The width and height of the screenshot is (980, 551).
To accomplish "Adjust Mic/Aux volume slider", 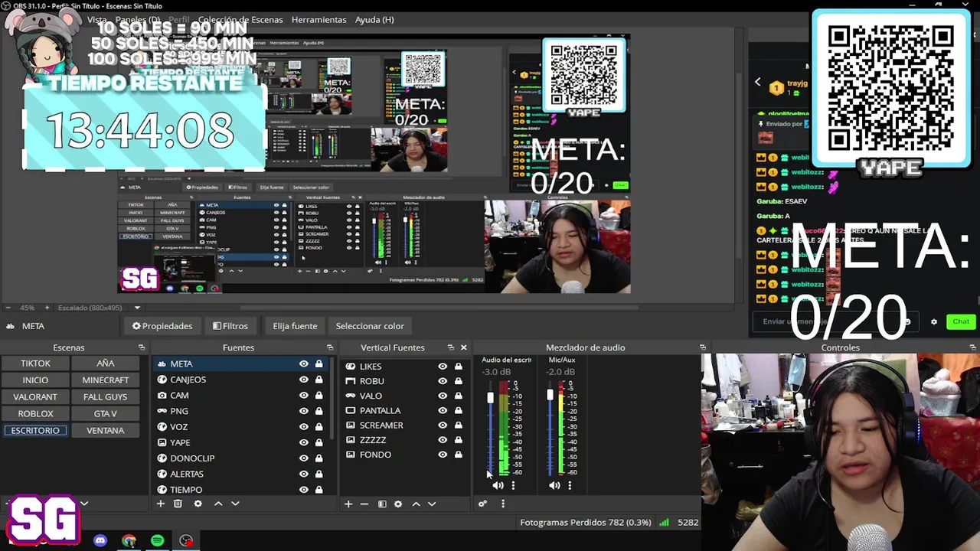I will pos(550,396).
